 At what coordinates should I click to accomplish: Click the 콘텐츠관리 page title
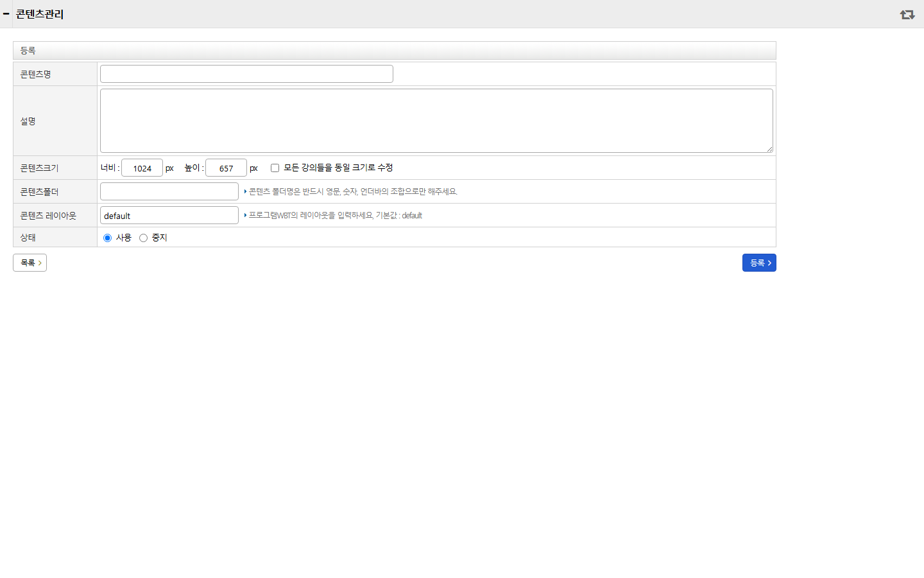pos(40,14)
